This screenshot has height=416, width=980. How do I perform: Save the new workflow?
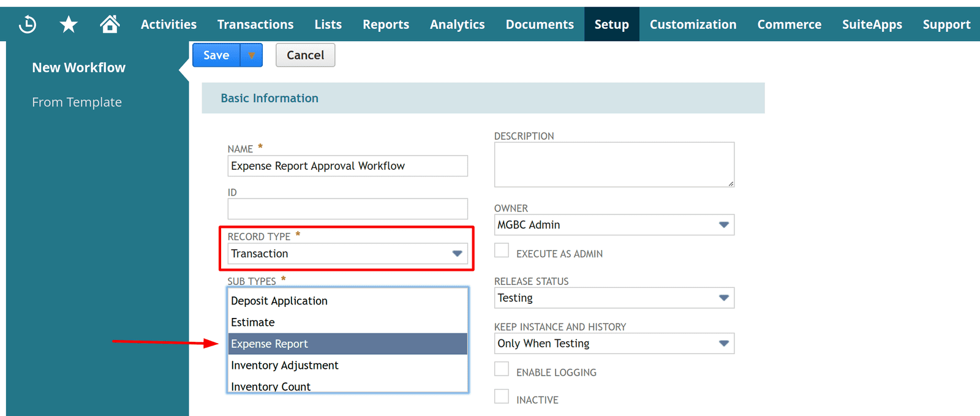click(x=217, y=55)
